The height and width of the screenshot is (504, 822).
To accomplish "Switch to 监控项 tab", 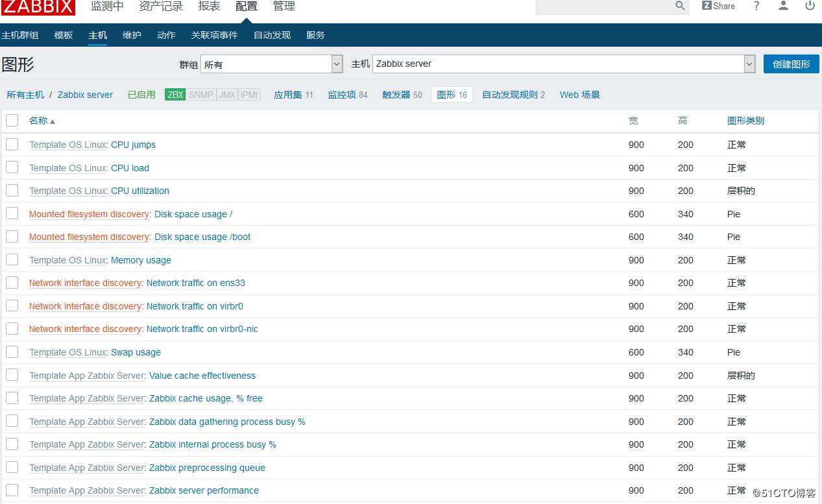I will tap(342, 95).
